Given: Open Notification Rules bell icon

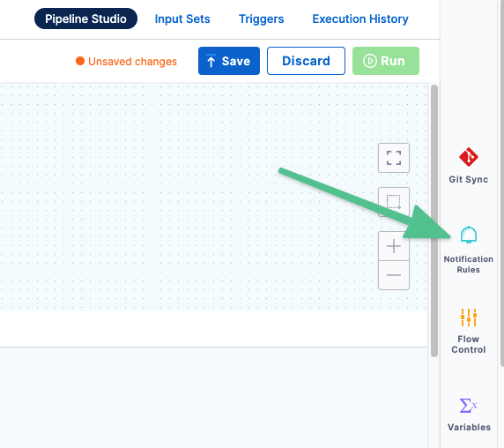Looking at the screenshot, I should point(469,235).
